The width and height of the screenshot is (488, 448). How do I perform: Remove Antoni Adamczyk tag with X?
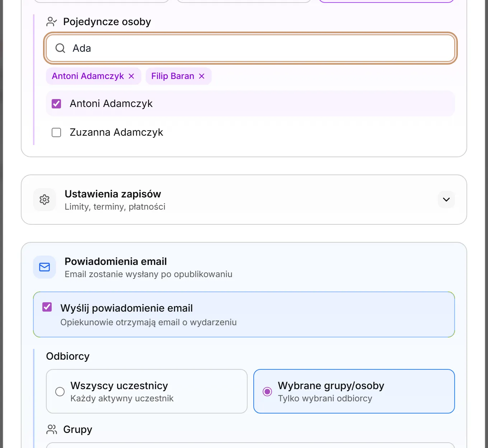[131, 76]
